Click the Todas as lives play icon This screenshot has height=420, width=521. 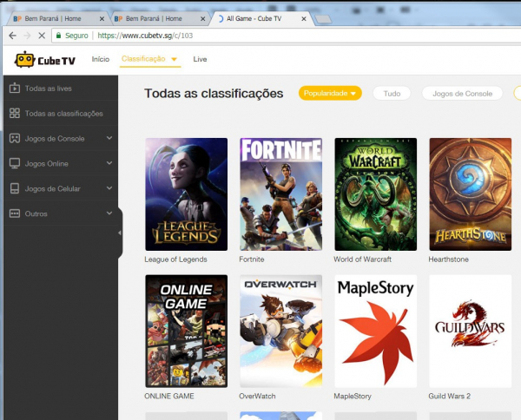click(15, 88)
